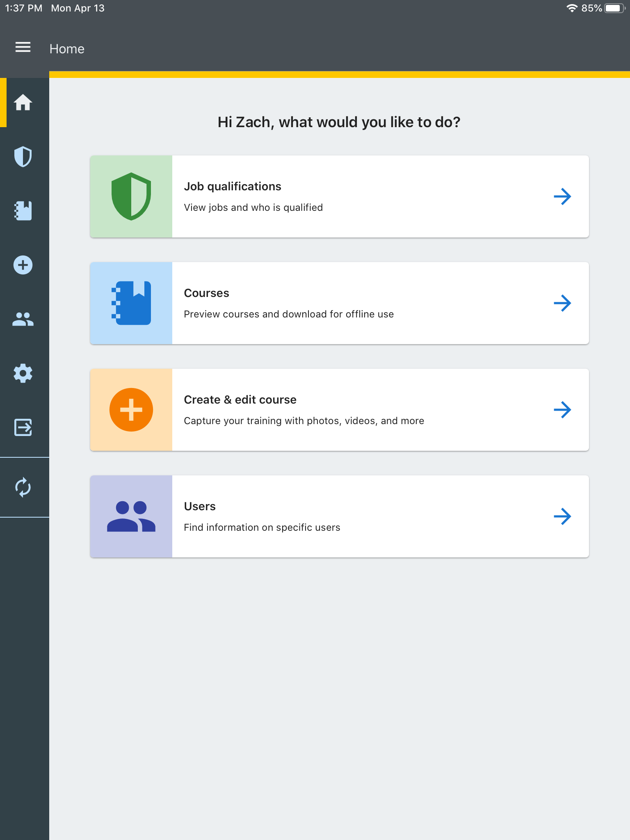Tap the Sync refresh icon in sidebar
This screenshot has height=840, width=630.
click(23, 487)
